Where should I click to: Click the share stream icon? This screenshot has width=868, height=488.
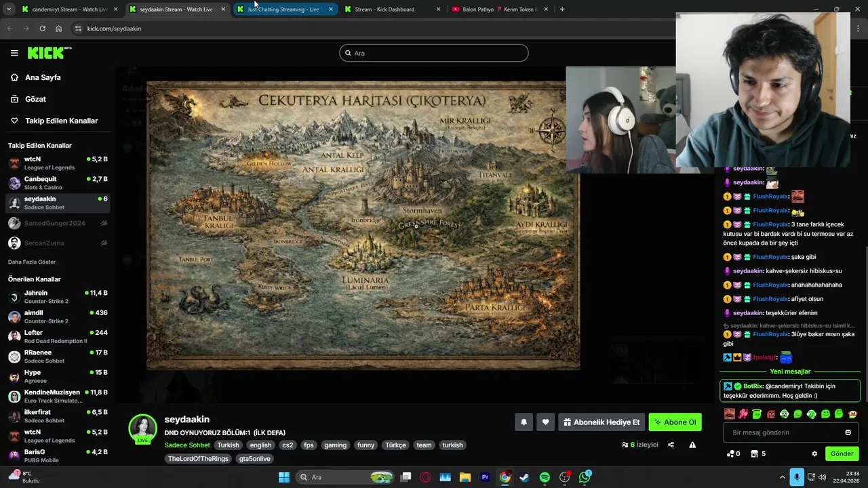coord(671,445)
